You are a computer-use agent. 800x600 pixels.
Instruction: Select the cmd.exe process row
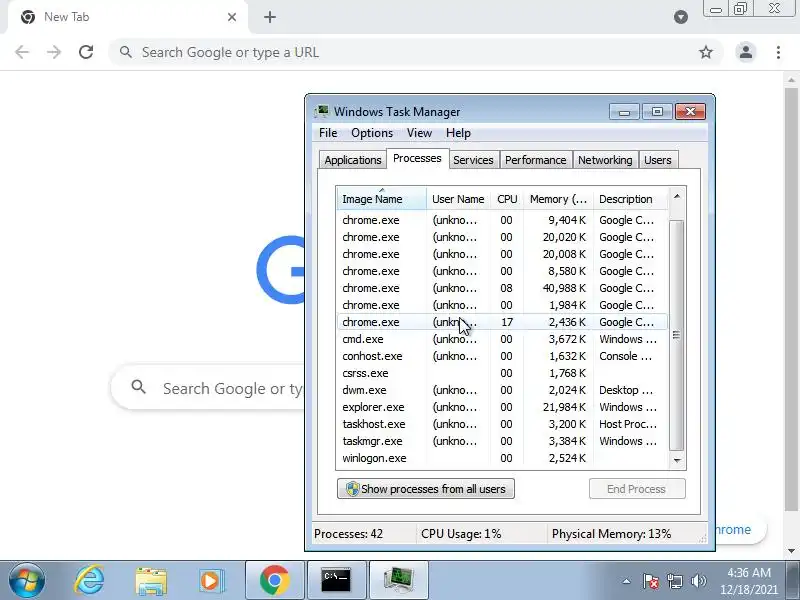click(x=502, y=339)
